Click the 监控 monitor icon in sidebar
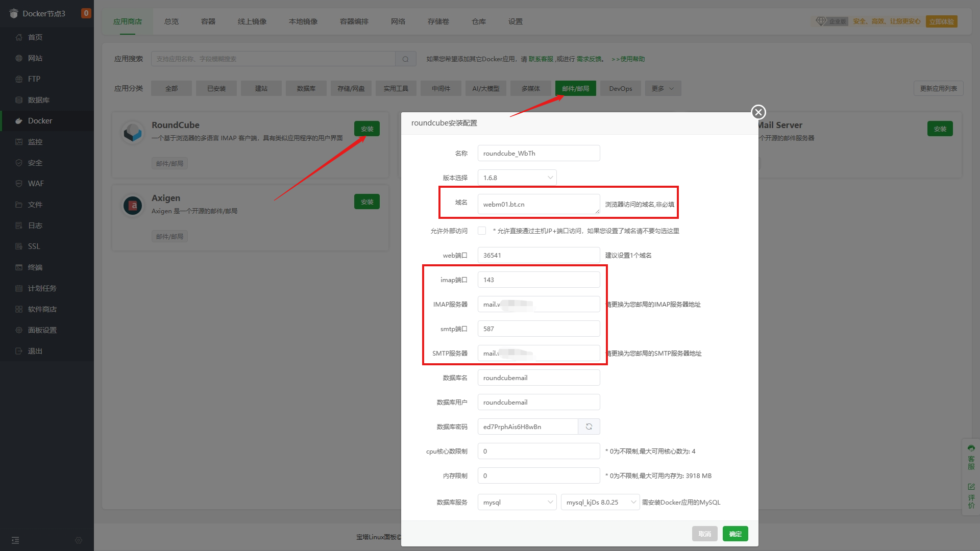Screen dimensions: 980x551 coord(19,142)
